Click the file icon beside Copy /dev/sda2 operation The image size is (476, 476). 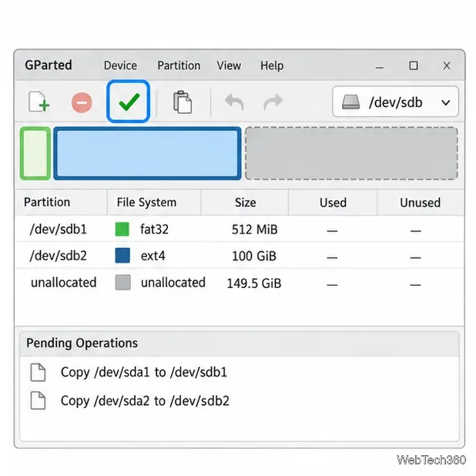pyautogui.click(x=39, y=401)
